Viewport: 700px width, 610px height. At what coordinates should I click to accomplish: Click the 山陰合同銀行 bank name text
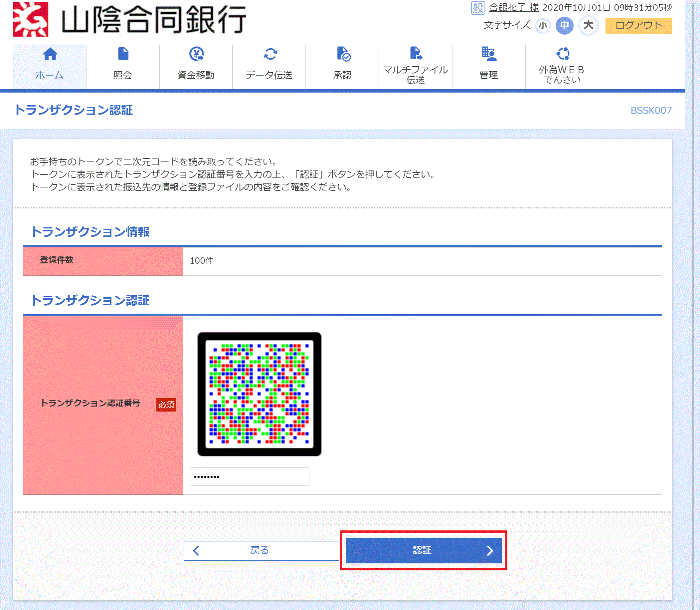tap(154, 20)
